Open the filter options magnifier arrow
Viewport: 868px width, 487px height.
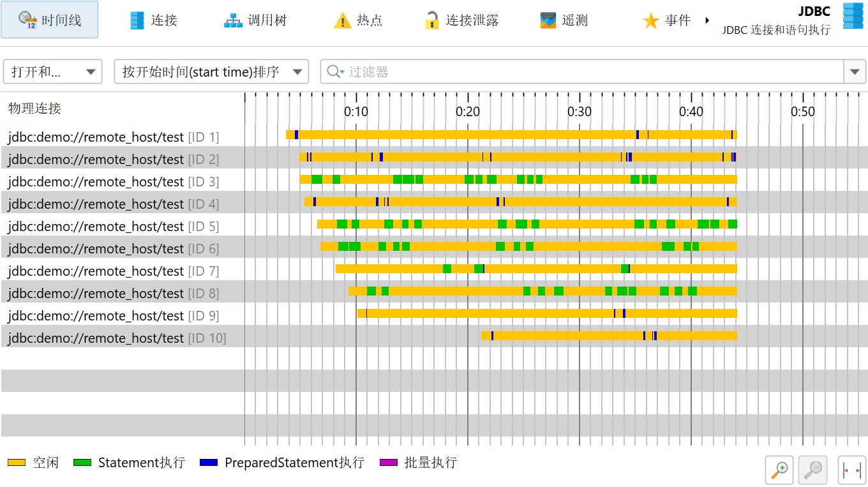(336, 71)
